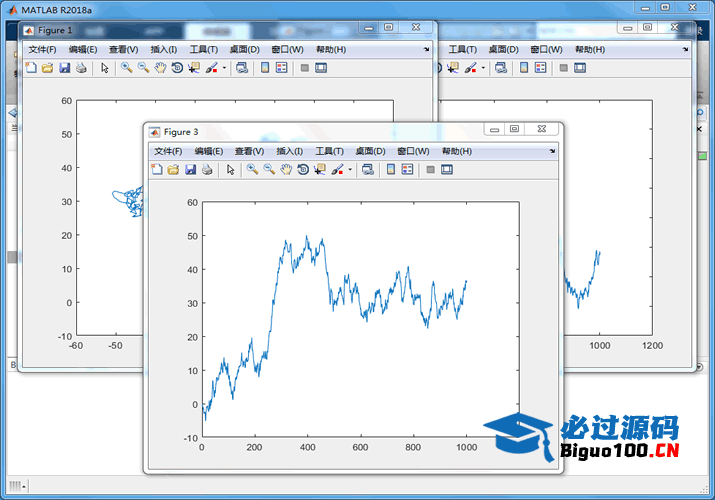This screenshot has width=715, height=500.
Task: Click dock arrow at Figure 3 menu bar end
Action: (x=552, y=151)
